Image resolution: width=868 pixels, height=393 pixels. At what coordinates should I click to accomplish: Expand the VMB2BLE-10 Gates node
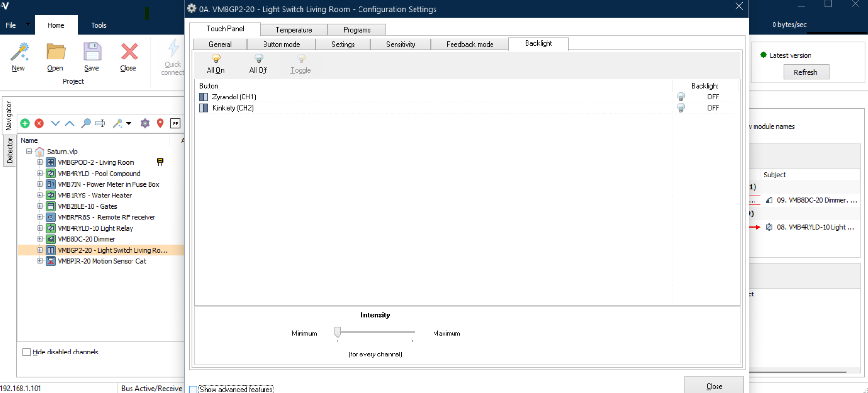tap(40, 206)
